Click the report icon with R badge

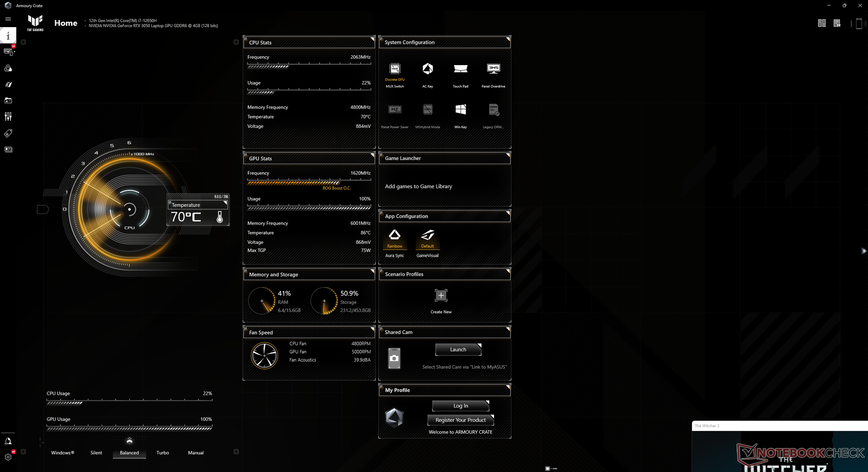tap(837, 23)
